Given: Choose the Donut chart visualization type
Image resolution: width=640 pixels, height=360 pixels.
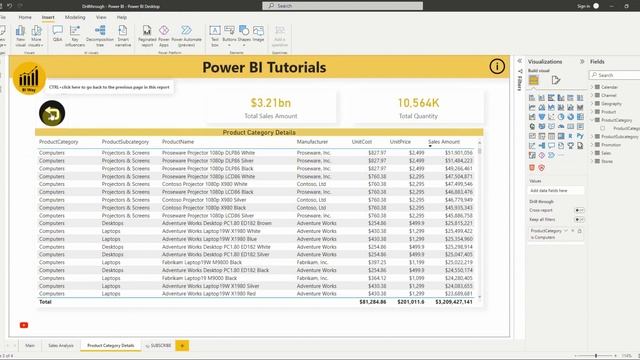Looking at the screenshot, I should [x=571, y=117].
